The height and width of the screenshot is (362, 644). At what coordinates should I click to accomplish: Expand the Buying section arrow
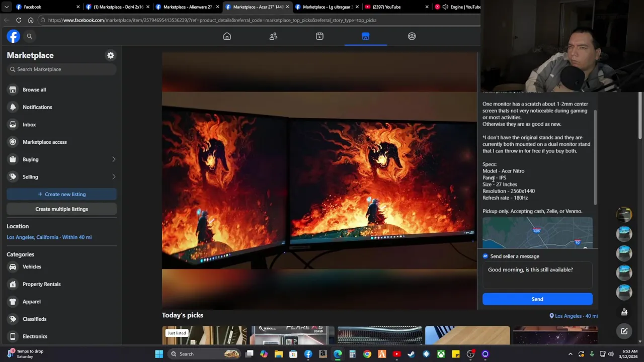coord(114,159)
